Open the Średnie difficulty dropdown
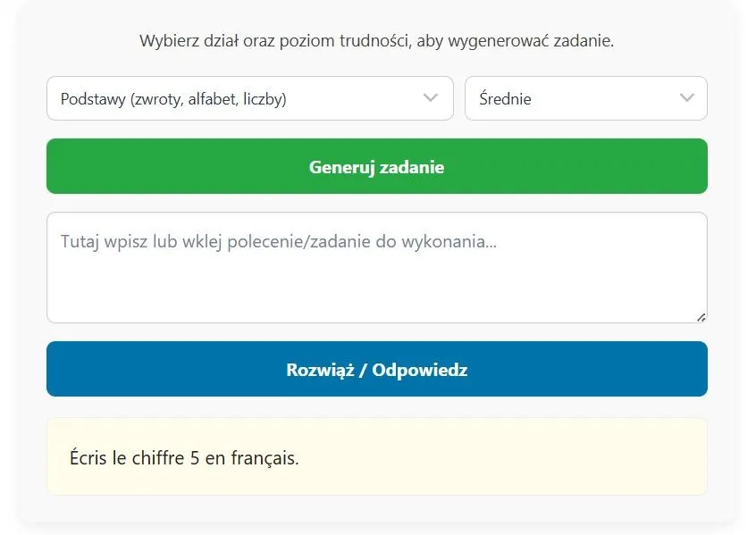Viewport: 756px width, 535px height. tap(585, 98)
